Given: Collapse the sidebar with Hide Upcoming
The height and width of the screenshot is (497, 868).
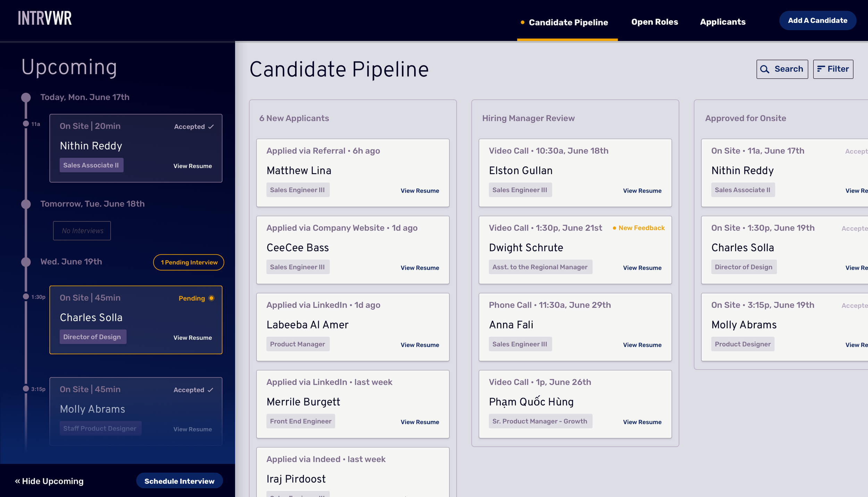Looking at the screenshot, I should (x=49, y=481).
